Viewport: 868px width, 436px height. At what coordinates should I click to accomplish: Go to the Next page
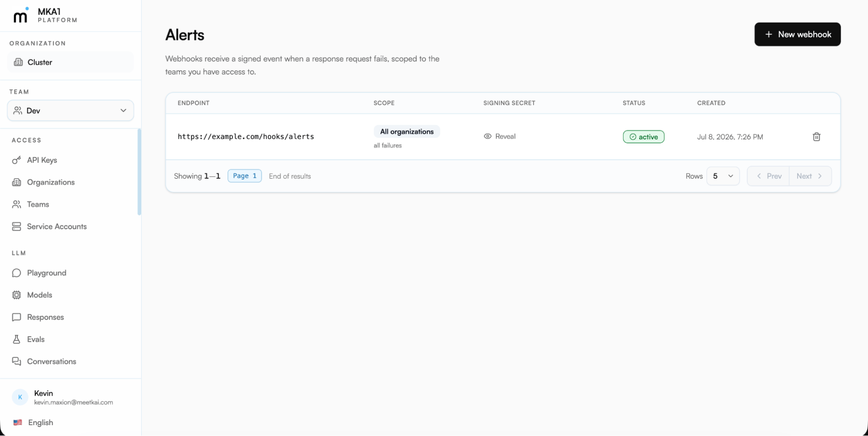tap(810, 176)
